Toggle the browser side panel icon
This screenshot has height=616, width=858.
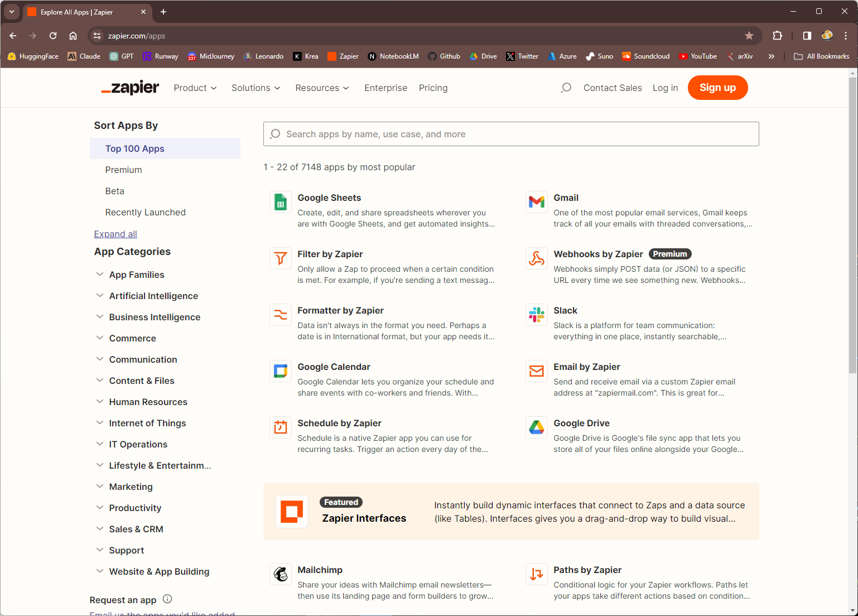pyautogui.click(x=807, y=36)
